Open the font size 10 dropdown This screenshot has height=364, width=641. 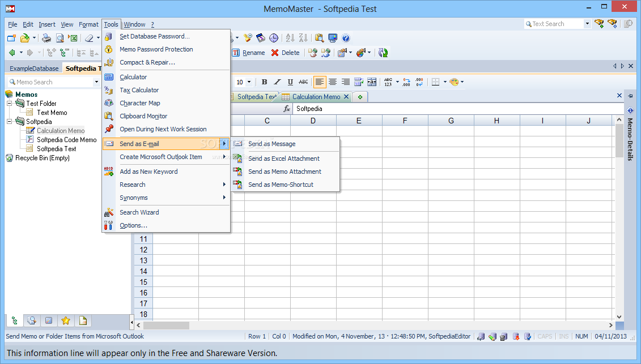pyautogui.click(x=249, y=82)
